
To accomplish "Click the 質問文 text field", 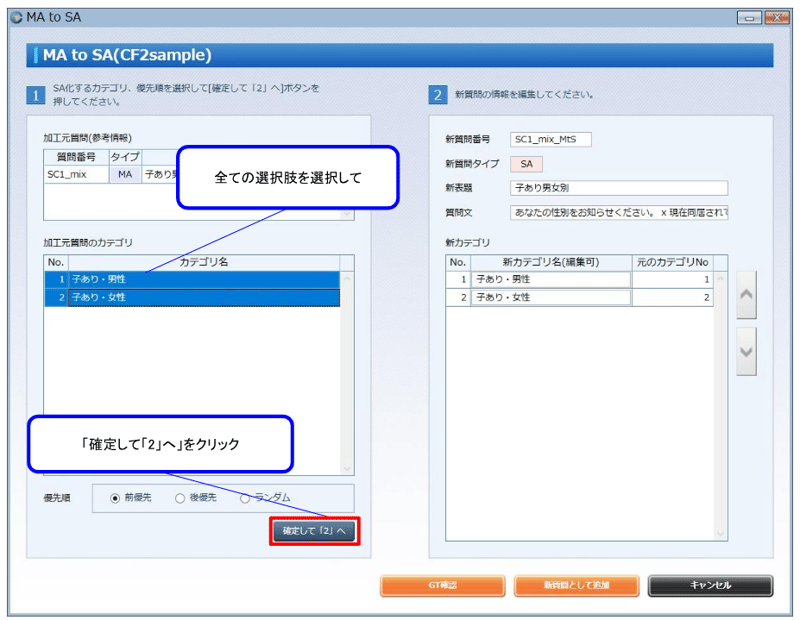I will tap(618, 212).
